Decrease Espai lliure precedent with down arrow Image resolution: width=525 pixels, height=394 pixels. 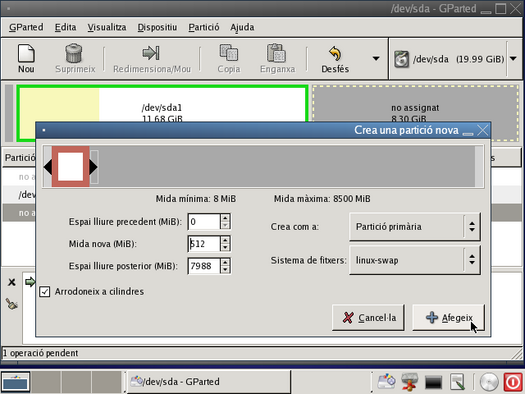[225, 226]
